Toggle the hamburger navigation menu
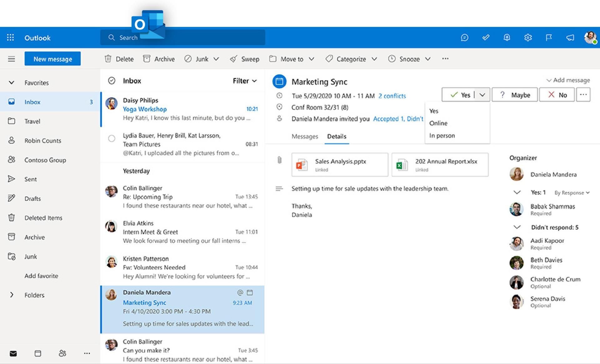Viewport: 600px width, 364px height. 11,59
